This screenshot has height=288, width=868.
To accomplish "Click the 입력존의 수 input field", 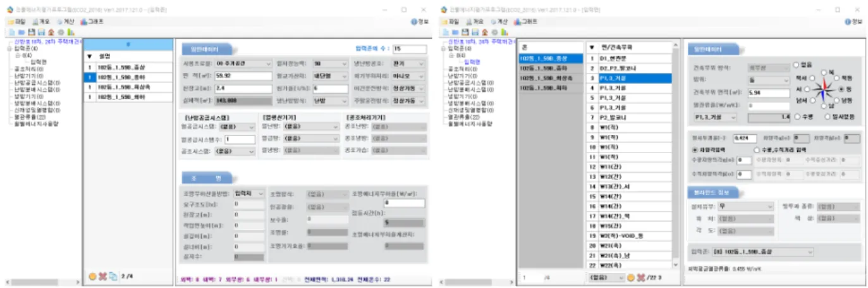I will (409, 48).
